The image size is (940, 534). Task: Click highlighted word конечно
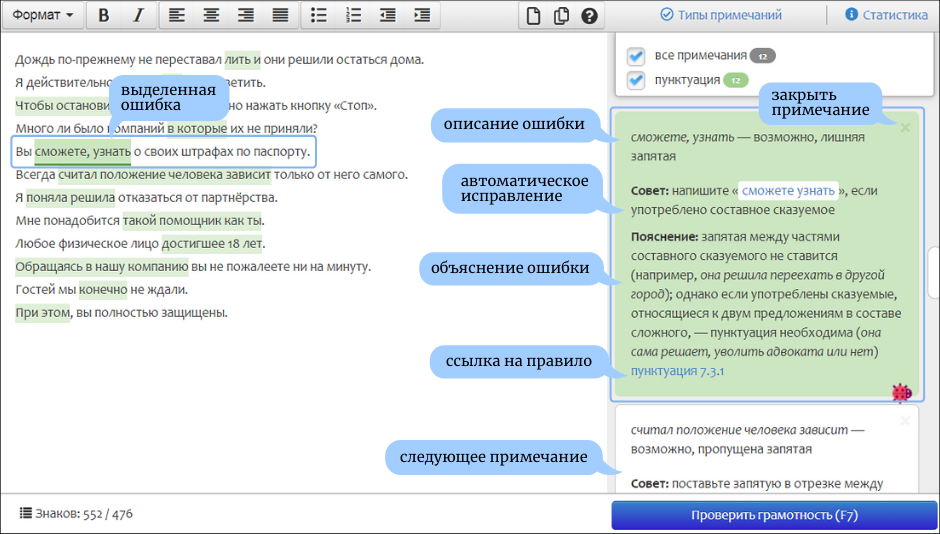103,290
